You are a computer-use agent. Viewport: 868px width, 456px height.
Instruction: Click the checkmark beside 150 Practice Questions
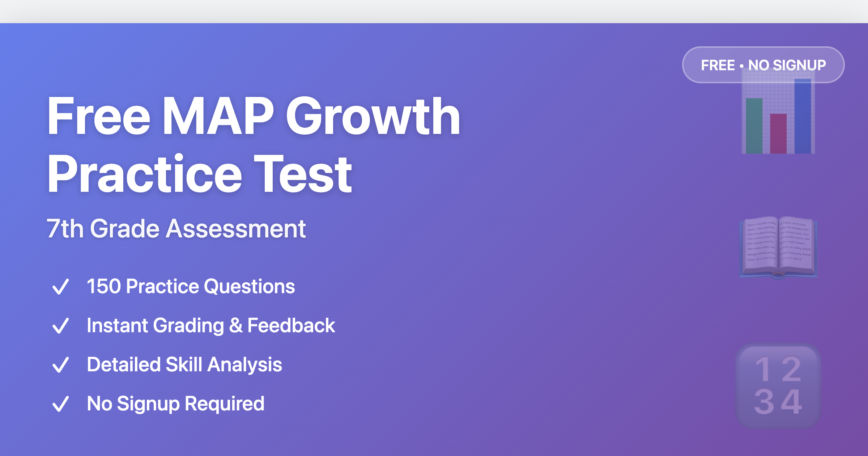tap(60, 287)
